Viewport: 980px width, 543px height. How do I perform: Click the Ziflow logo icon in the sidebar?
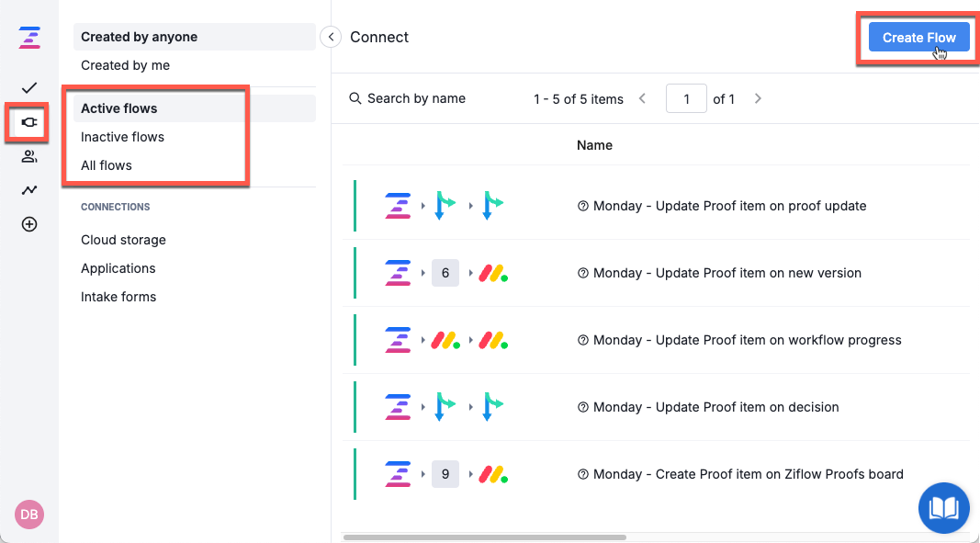(x=29, y=38)
